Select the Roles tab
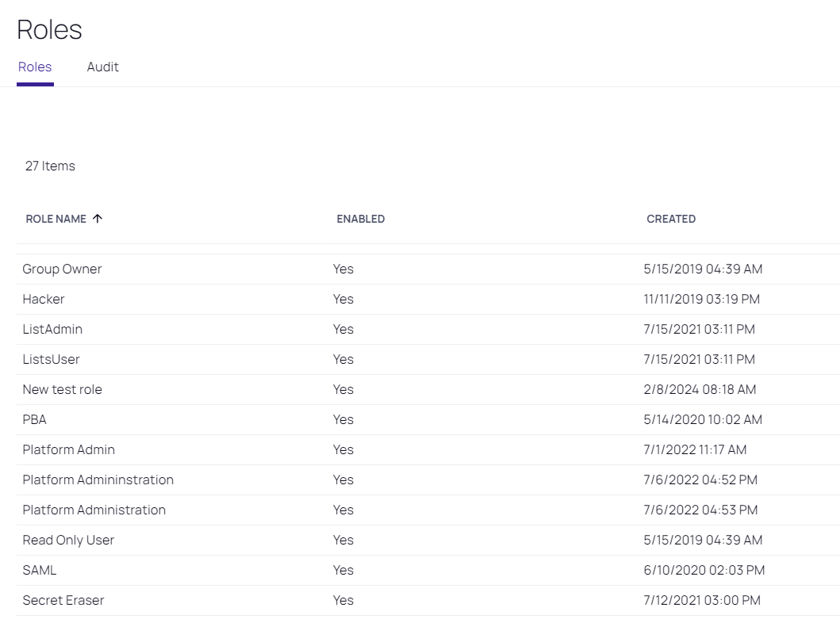 pyautogui.click(x=35, y=67)
